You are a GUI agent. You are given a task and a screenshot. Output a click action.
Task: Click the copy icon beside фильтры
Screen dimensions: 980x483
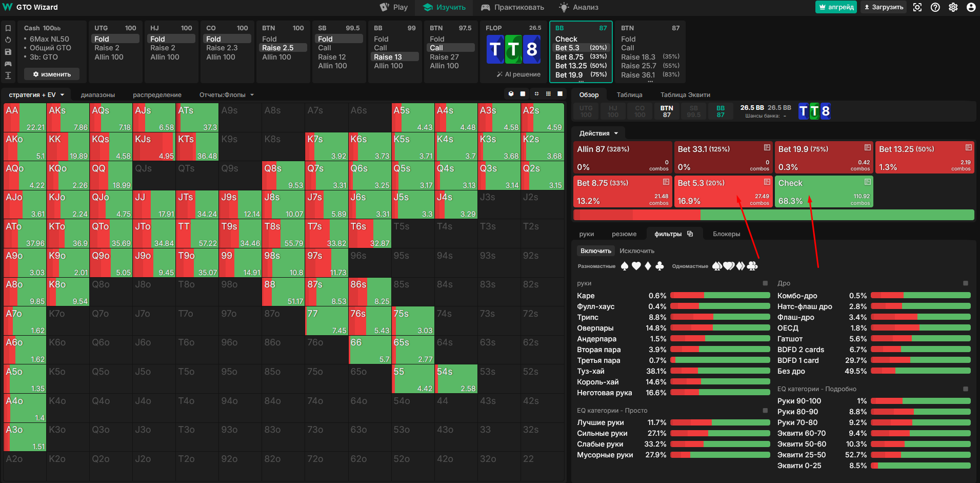[x=690, y=234]
